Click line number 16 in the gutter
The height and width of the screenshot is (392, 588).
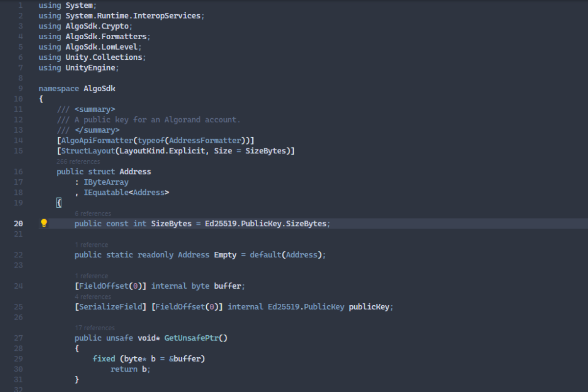coord(18,171)
